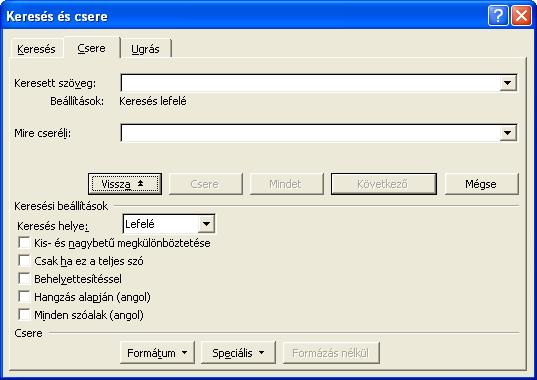Click the Keresés helye label

pyautogui.click(x=53, y=226)
